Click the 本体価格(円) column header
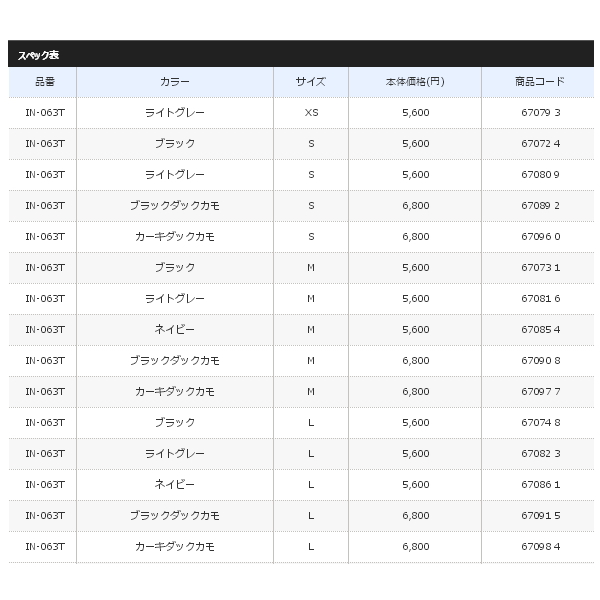 pos(415,82)
